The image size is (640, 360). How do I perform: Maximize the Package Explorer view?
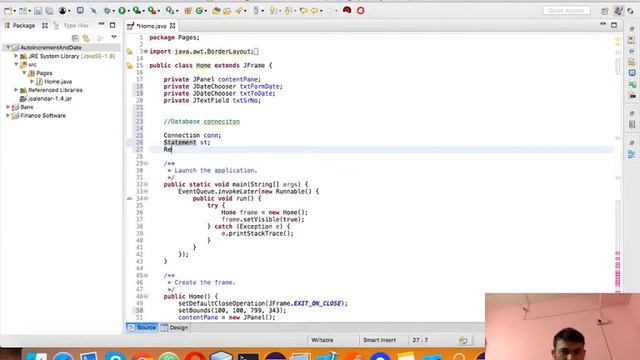(x=113, y=25)
